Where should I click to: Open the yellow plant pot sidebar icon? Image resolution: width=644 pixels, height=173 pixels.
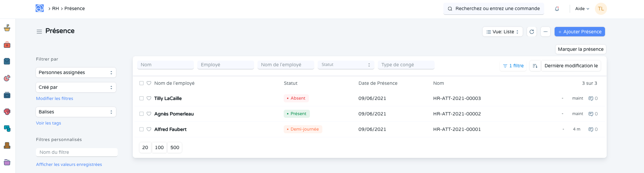click(7, 28)
